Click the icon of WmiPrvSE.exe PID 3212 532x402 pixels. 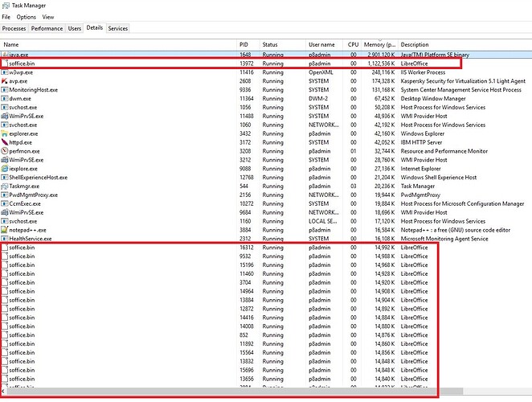tap(4, 160)
